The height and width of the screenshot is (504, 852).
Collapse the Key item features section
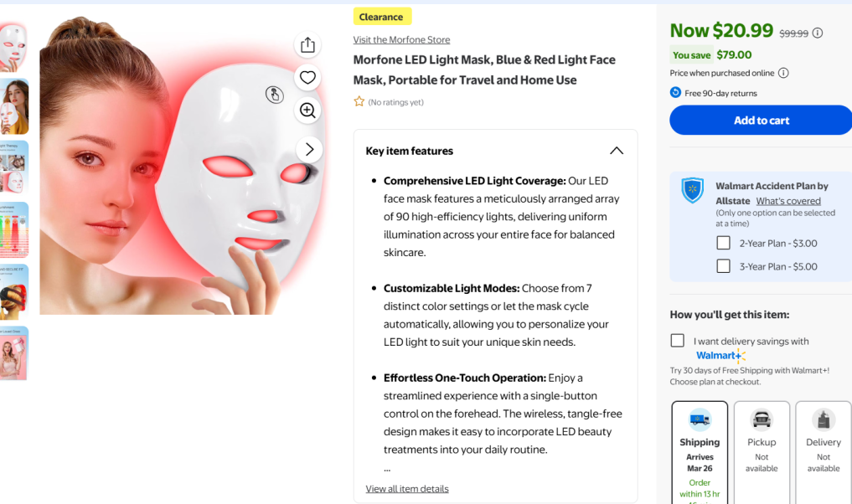tap(617, 151)
